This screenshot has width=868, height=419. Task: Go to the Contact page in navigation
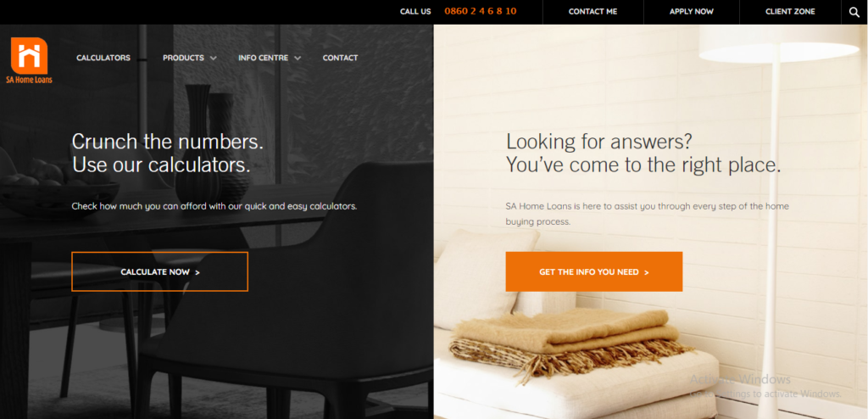pos(341,58)
